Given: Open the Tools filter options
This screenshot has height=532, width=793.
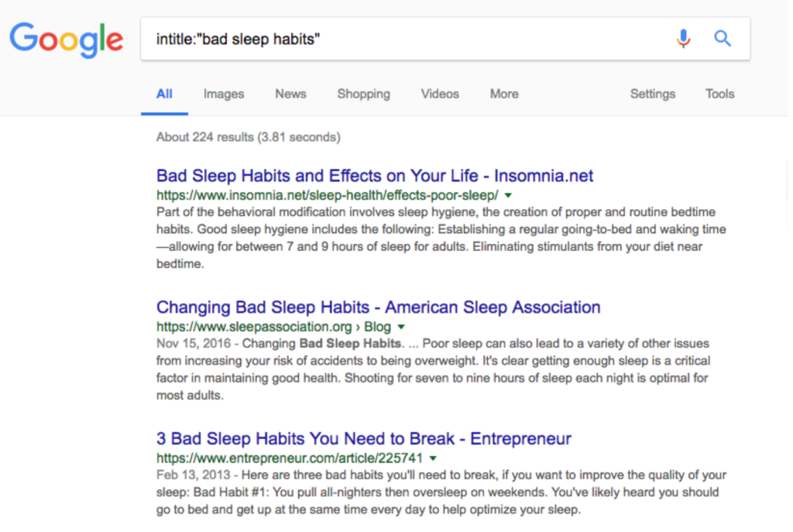Looking at the screenshot, I should coord(719,94).
